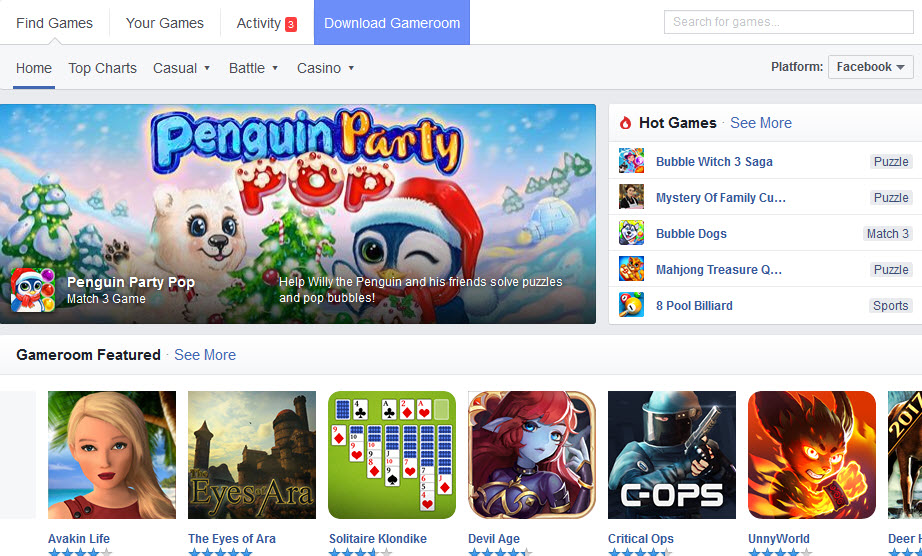922x556 pixels.
Task: Click the Bubble Dogs game icon
Action: 631,233
